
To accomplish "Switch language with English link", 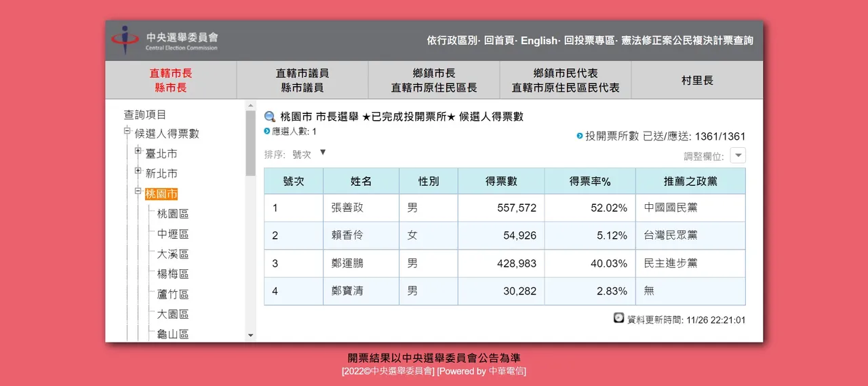I will point(539,41).
